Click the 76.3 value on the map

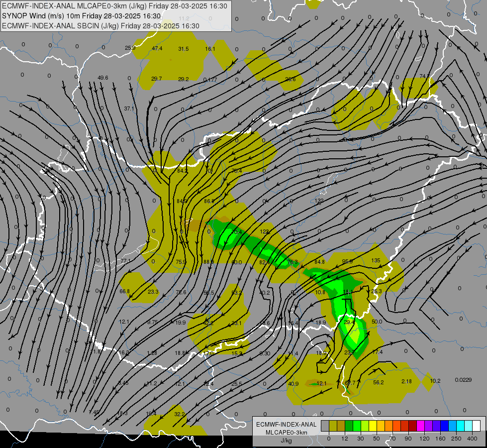pyautogui.click(x=292, y=262)
